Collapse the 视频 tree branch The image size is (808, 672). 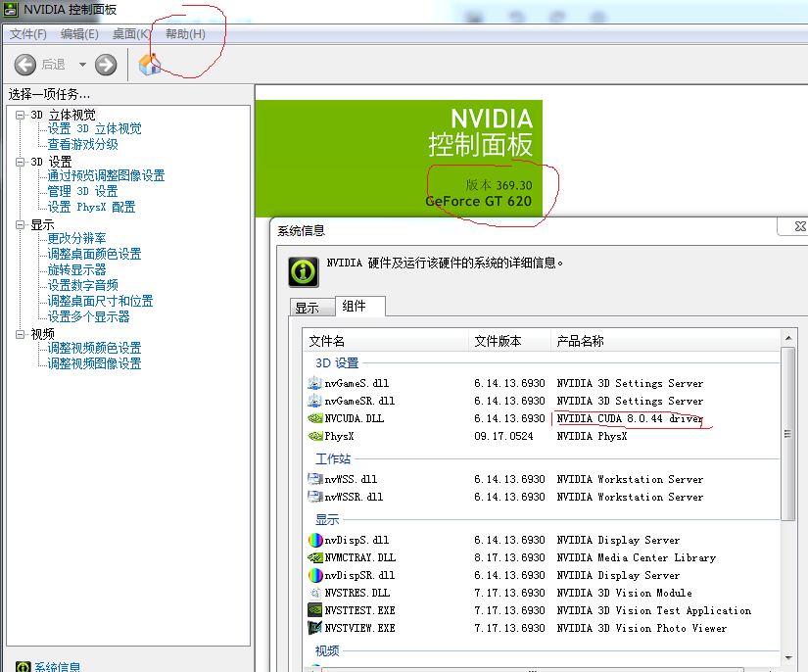(21, 332)
